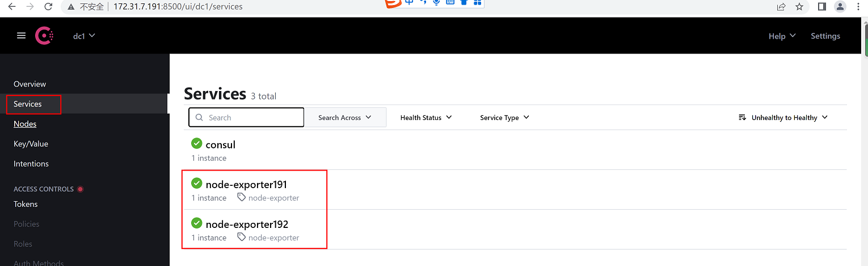This screenshot has width=868, height=266.
Task: Expand the Help menu
Action: pos(782,36)
